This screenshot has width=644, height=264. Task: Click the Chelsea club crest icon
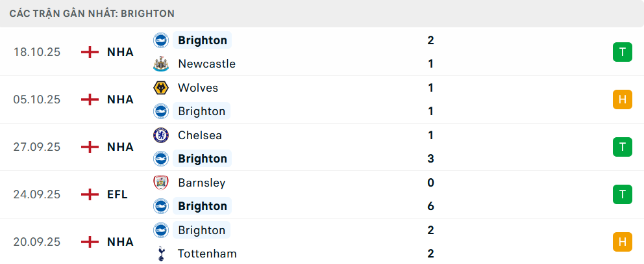[x=160, y=135]
